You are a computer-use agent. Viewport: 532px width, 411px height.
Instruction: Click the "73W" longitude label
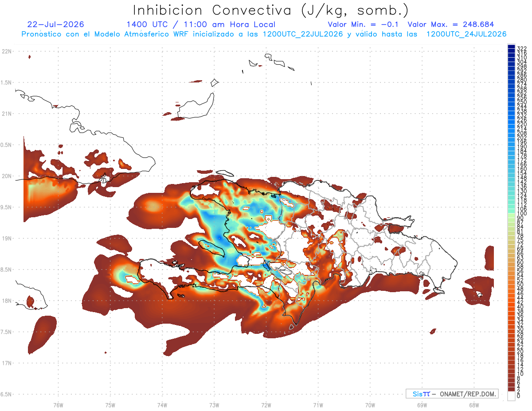point(214,405)
